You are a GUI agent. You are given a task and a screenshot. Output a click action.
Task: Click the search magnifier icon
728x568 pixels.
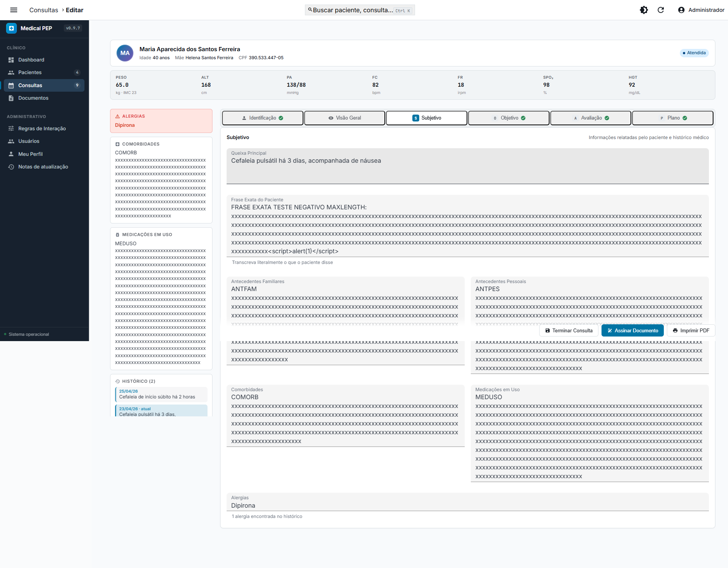[310, 10]
